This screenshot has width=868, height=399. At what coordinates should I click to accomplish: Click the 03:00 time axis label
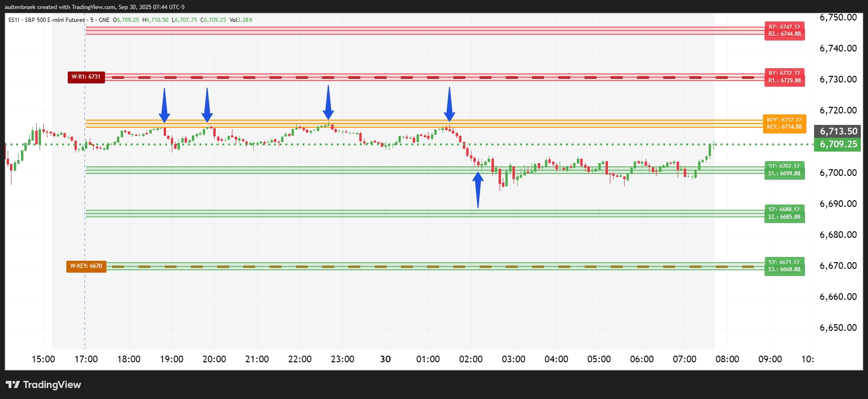(x=513, y=359)
